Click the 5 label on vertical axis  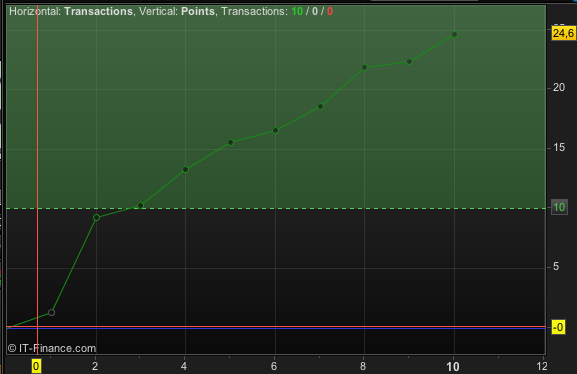point(556,267)
